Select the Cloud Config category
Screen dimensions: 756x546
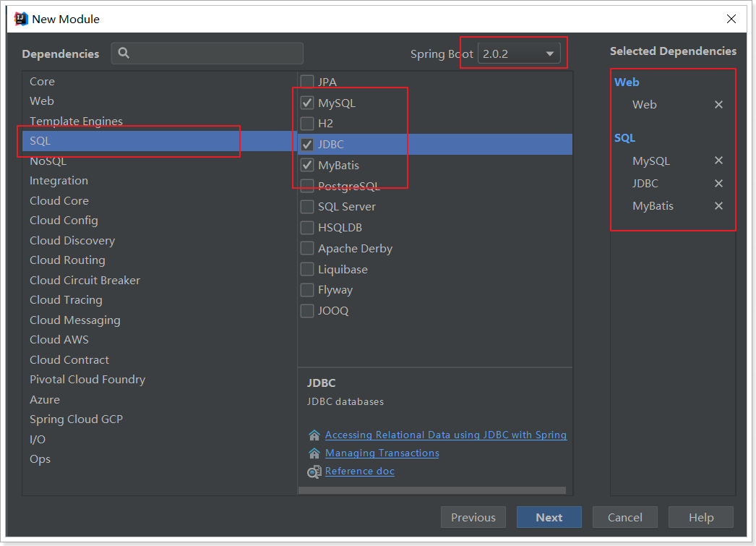coord(160,221)
